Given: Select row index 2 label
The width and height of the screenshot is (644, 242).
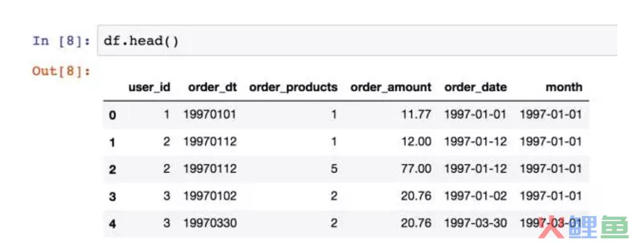Looking at the screenshot, I should tap(112, 169).
